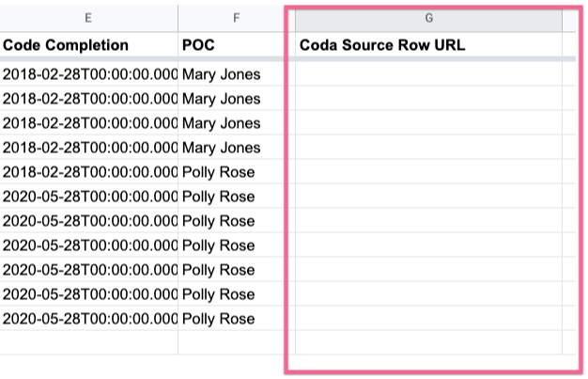Select first 2020-05-28 date cell
The width and height of the screenshot is (588, 379).
(x=88, y=196)
